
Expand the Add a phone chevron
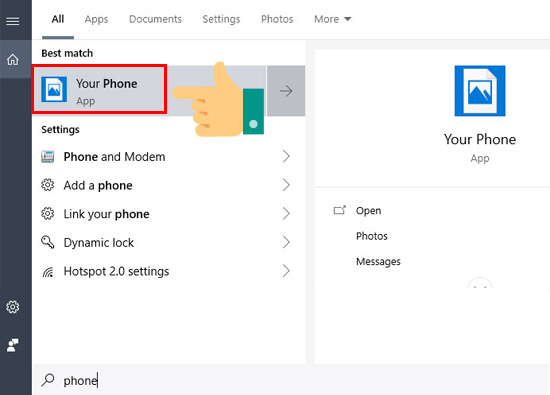click(x=286, y=185)
